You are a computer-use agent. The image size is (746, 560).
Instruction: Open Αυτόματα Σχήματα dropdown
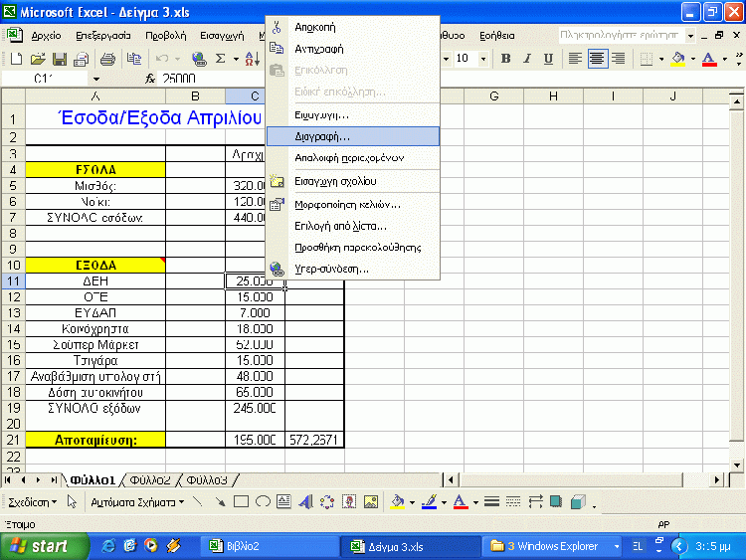137,502
